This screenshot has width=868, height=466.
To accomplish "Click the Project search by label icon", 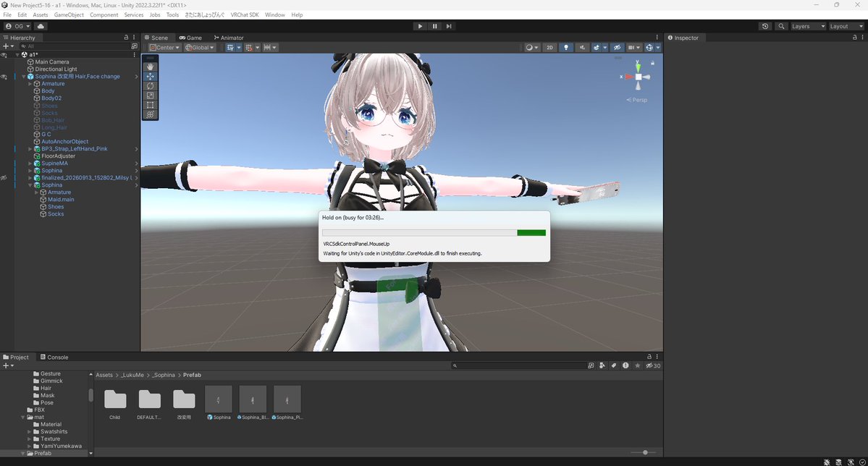I will pos(613,365).
